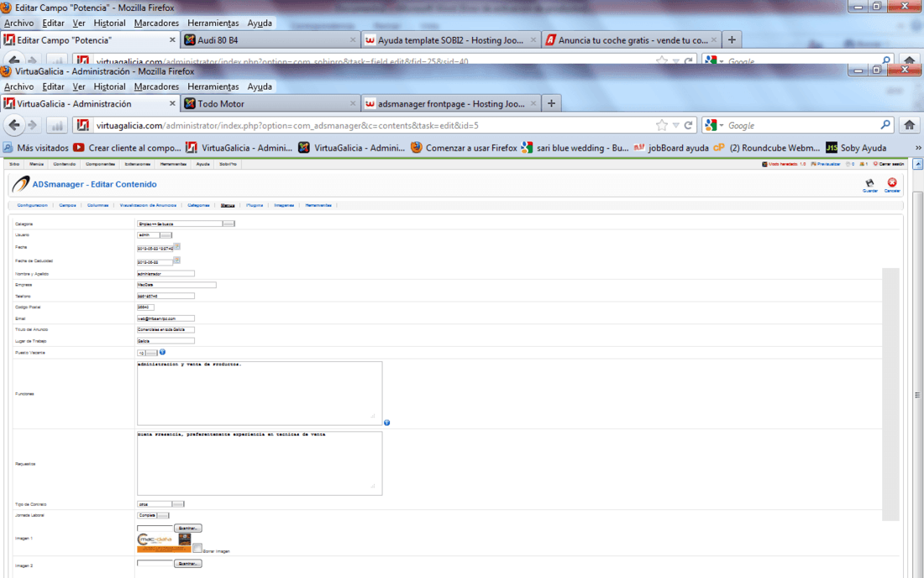Click the Requisitos text area
Image resolution: width=924 pixels, height=578 pixels.
click(x=260, y=463)
